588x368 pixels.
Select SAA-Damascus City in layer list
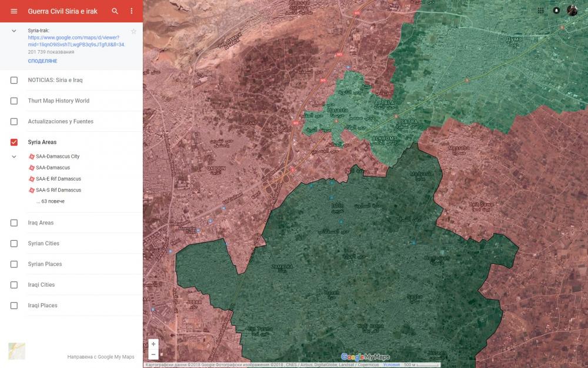pyautogui.click(x=57, y=157)
